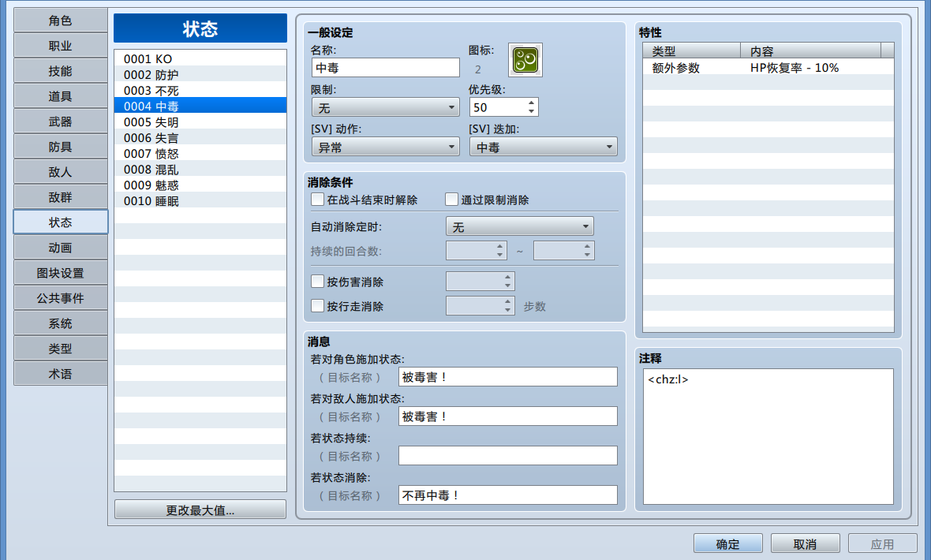Select the 术语 tab
This screenshot has height=560, width=931.
tap(61, 374)
